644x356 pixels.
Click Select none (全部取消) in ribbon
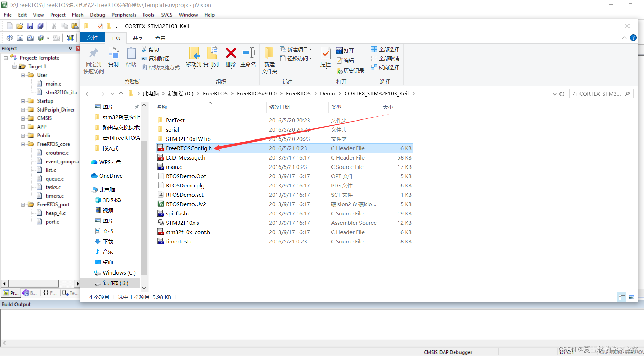click(385, 58)
